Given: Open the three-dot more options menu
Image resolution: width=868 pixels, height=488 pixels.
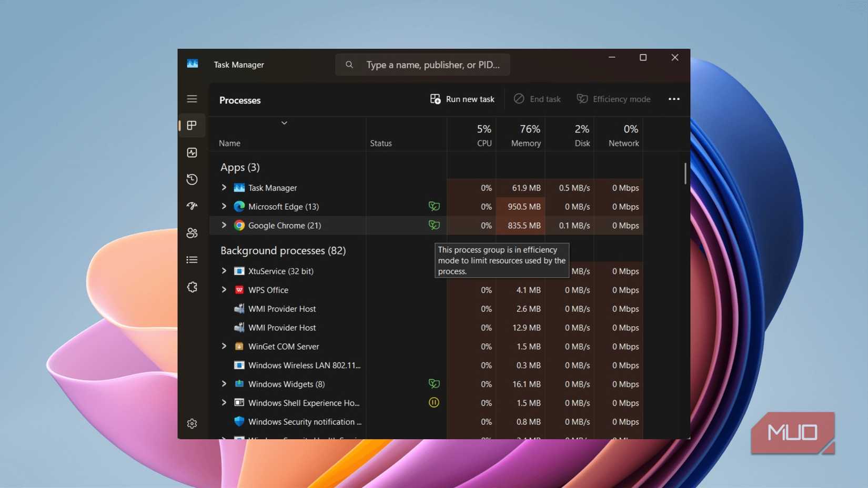Looking at the screenshot, I should pyautogui.click(x=674, y=99).
